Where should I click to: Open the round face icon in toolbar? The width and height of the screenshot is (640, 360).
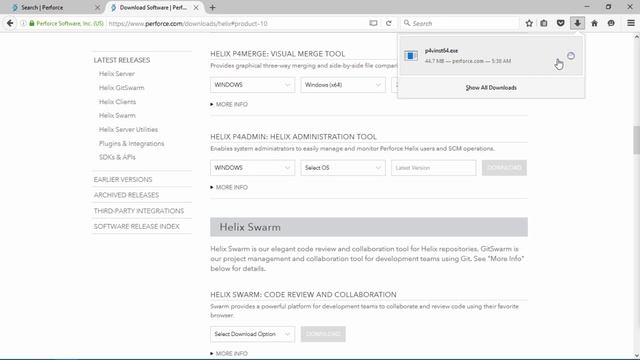point(611,23)
